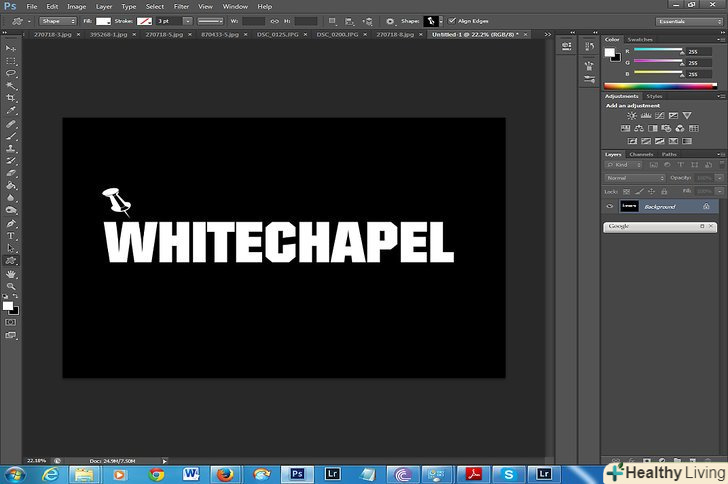
Task: Hide the Background layer with eye icon
Action: point(610,206)
